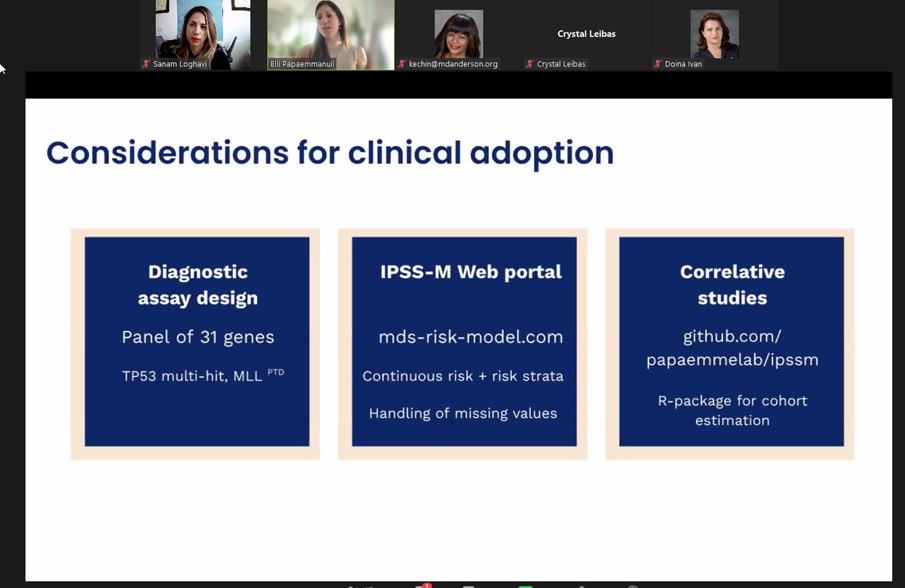The height and width of the screenshot is (588, 905).
Task: Open the mds-risk-model.com address on slide
Action: click(471, 337)
